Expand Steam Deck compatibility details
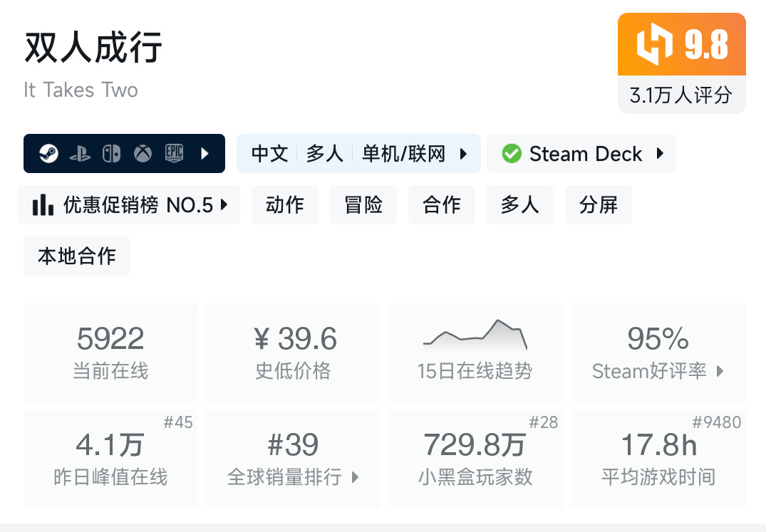 [x=659, y=153]
